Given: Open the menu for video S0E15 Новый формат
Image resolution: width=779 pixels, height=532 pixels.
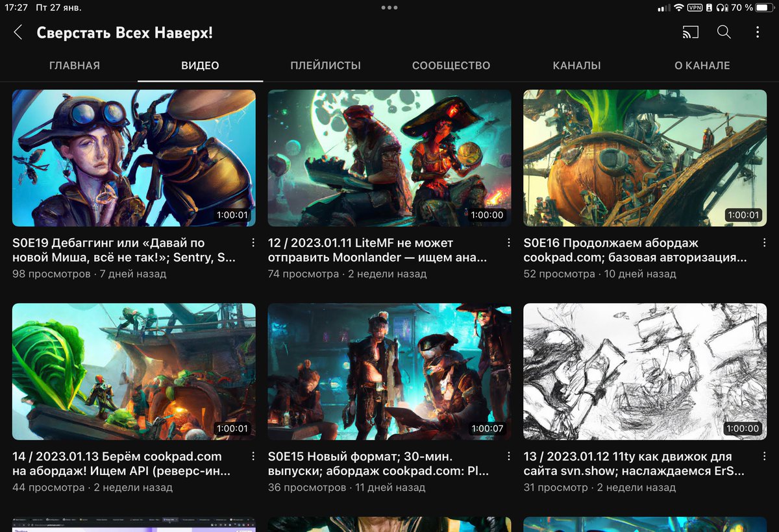Looking at the screenshot, I should [x=508, y=456].
